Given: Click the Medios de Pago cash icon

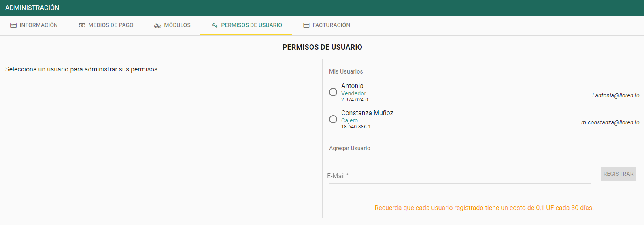Looking at the screenshot, I should (82, 25).
